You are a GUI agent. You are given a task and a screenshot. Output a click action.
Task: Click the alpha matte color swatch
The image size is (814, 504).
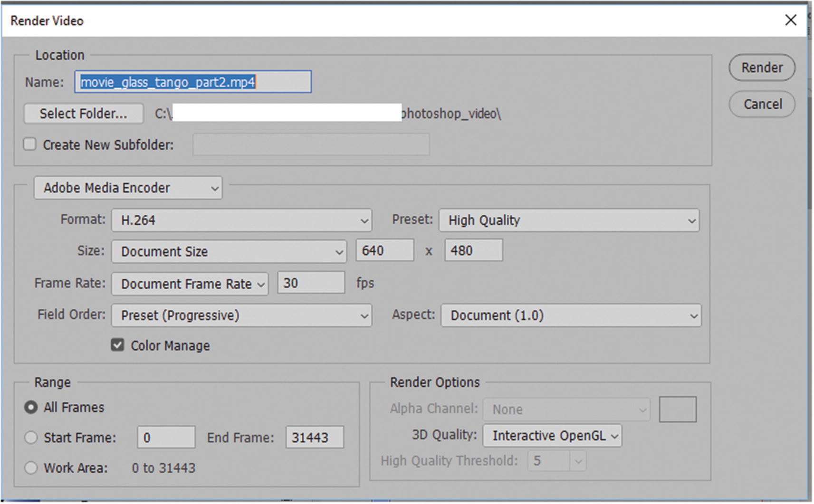coord(678,409)
